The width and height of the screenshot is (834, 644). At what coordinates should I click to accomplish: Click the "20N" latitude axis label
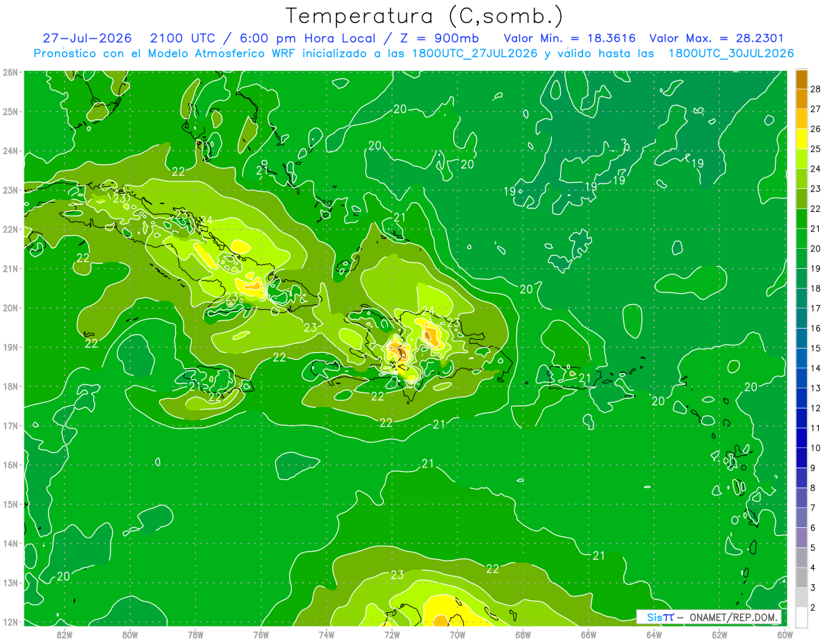[x=10, y=308]
